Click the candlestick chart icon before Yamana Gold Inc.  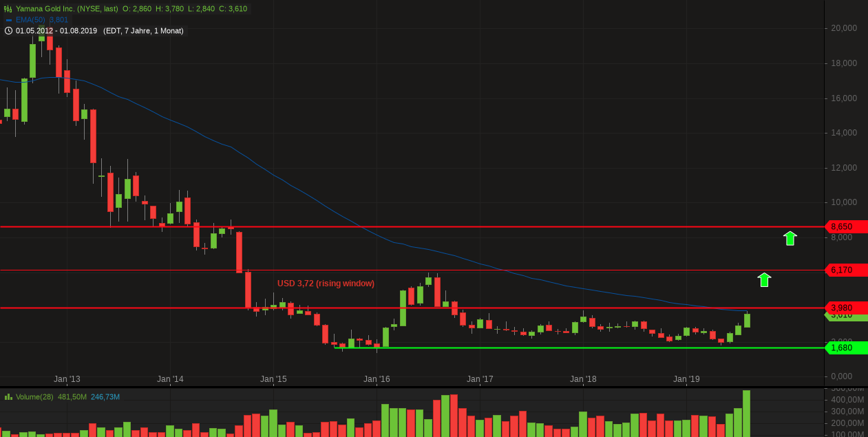tap(6, 8)
